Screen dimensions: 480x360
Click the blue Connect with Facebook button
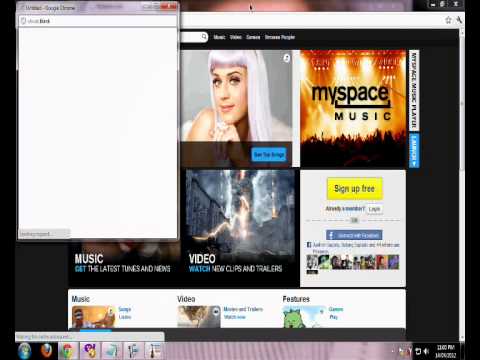pyautogui.click(x=354, y=235)
